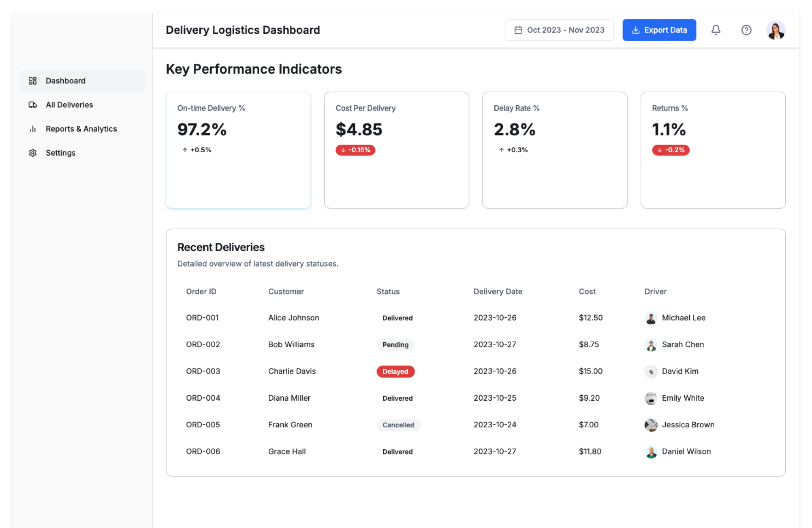Click the bar chart icon for Reports
812x528 pixels.
click(33, 129)
